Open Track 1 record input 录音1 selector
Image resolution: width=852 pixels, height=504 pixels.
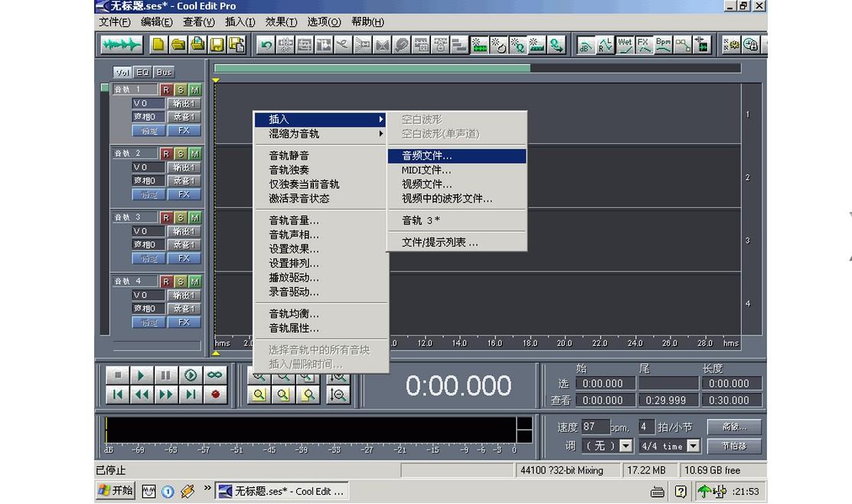pyautogui.click(x=184, y=117)
